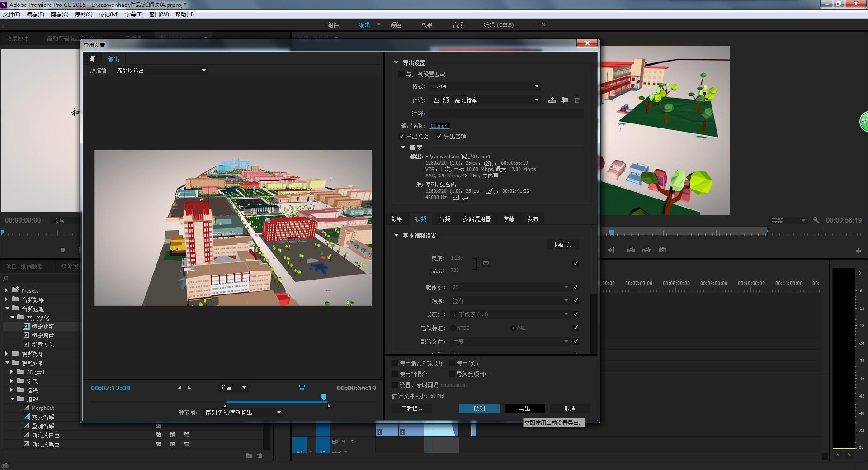This screenshot has width=868, height=470.
Task: Open the 源范围 source range dropdown
Action: click(243, 413)
